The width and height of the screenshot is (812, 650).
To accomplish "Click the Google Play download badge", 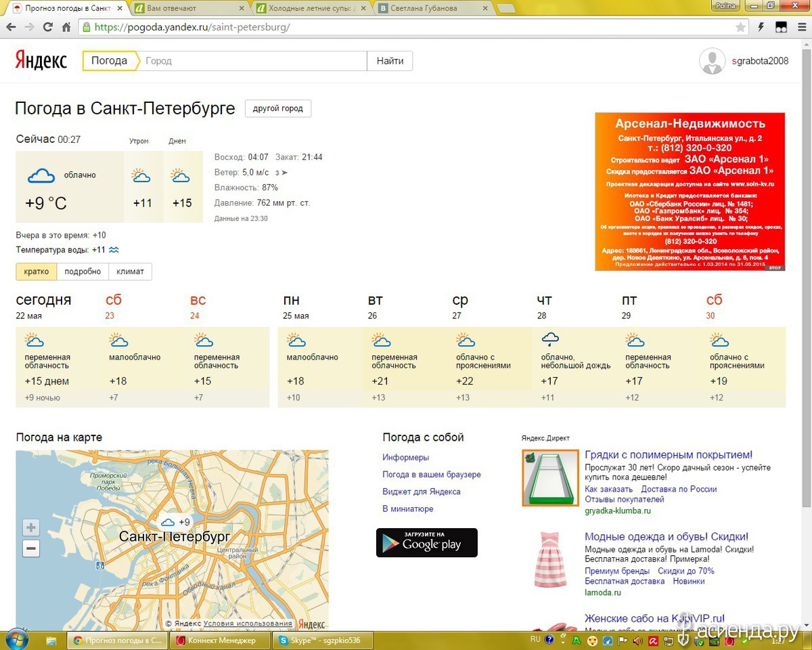I will pos(427,543).
